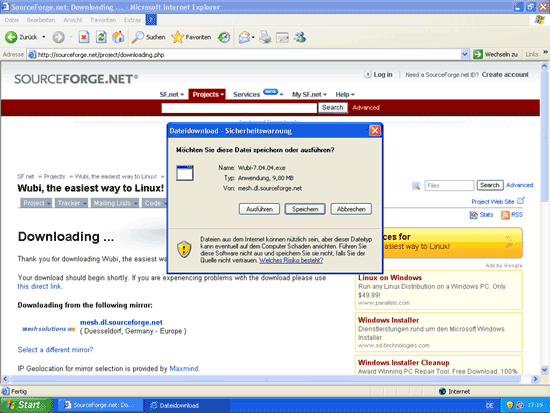
Task: Click the Abbrechen button
Action: coord(351,209)
